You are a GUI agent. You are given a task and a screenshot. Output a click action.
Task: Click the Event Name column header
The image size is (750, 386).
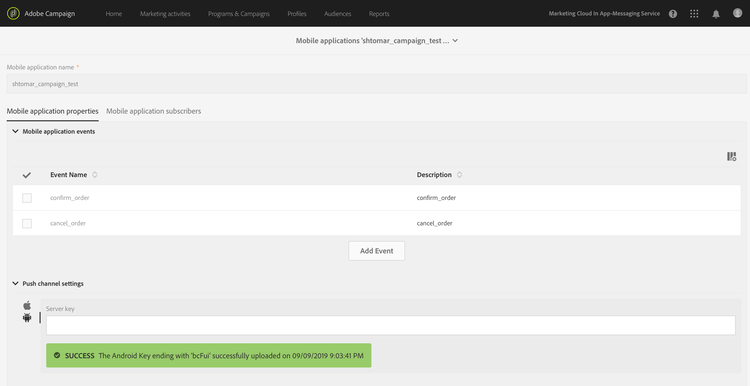point(68,175)
